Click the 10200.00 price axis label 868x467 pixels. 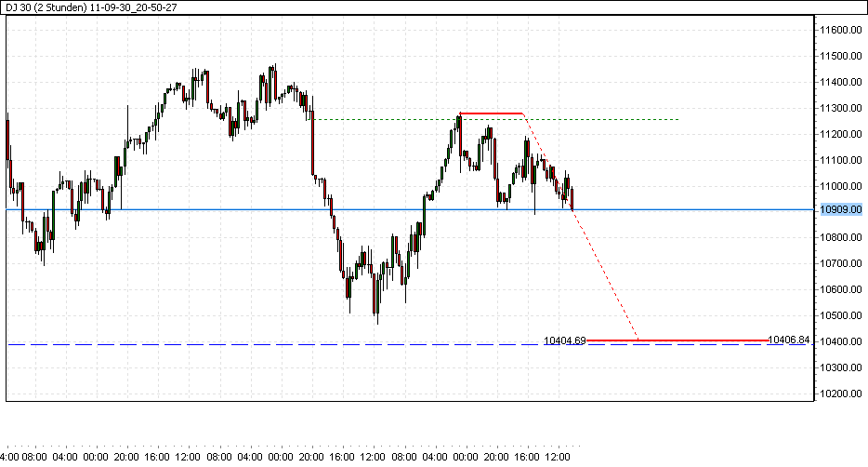pos(841,394)
